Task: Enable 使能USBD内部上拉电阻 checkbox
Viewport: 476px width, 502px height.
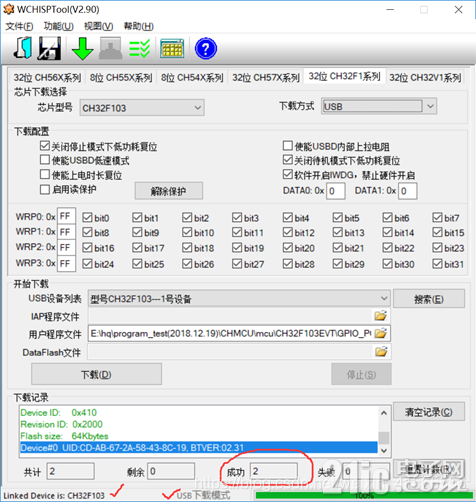Action: [x=287, y=146]
